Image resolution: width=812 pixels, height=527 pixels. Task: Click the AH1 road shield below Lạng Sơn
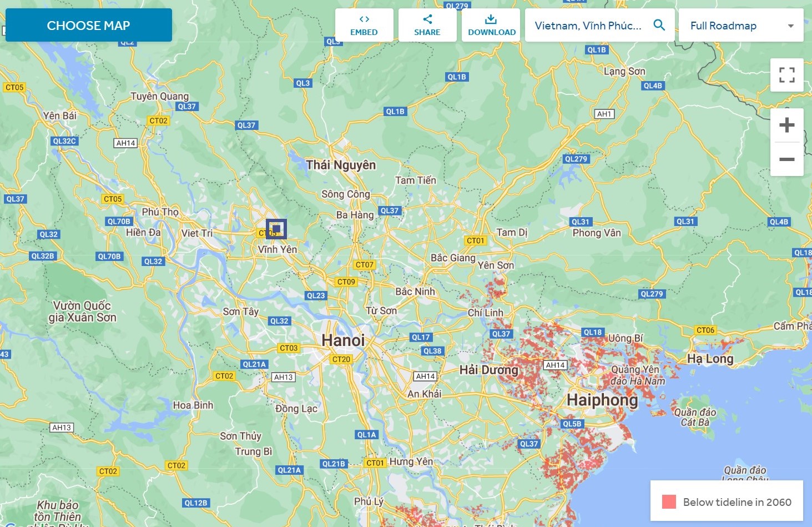604,114
